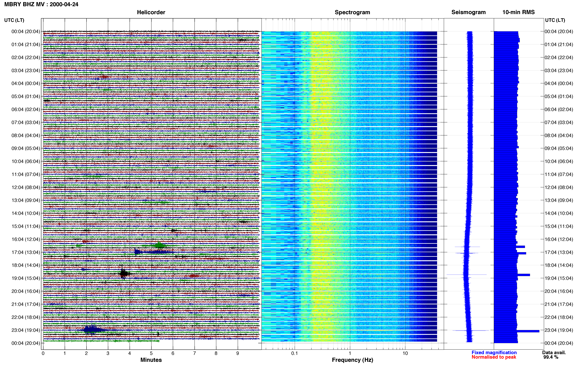Click the left time label '10:04 (06:04)'

tap(26, 161)
